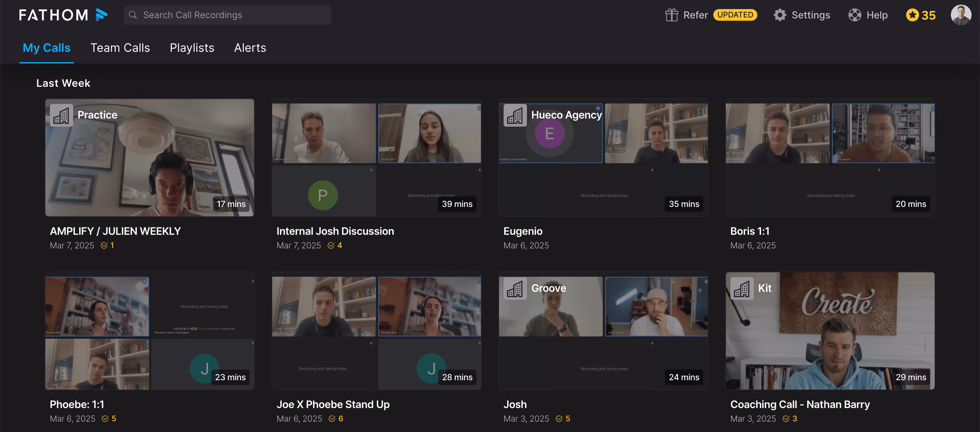Switch to the Team Calls tab
The height and width of the screenshot is (432, 980).
click(x=120, y=48)
